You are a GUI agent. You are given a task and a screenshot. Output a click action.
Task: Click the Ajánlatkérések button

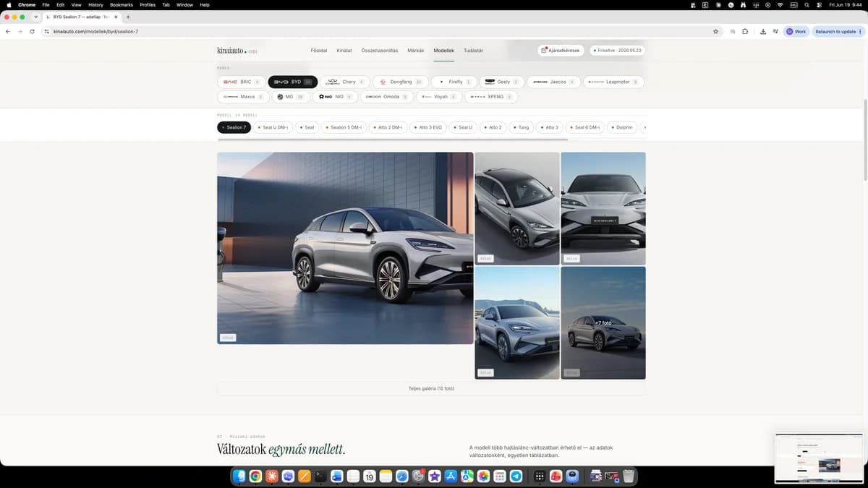click(x=561, y=51)
